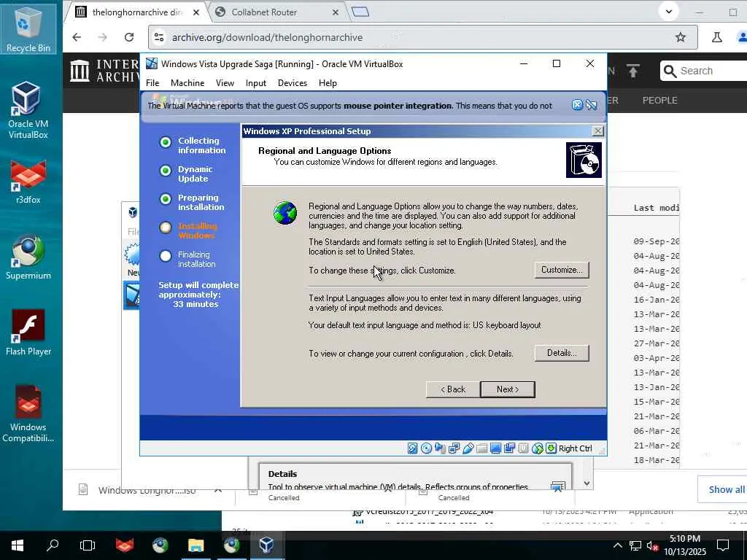The image size is (747, 560).
Task: Open the Machine menu in VirtualBox
Action: click(187, 83)
